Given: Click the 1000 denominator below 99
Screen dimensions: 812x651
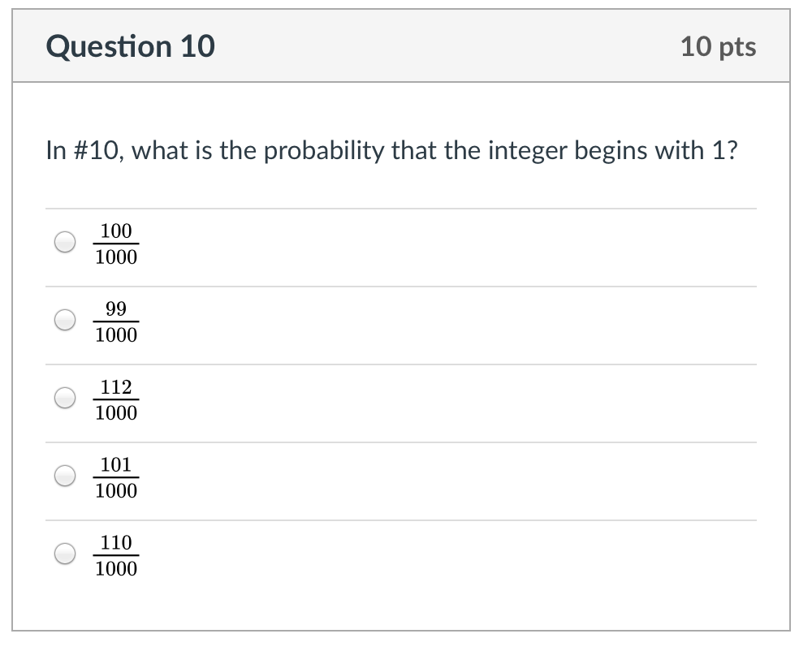Looking at the screenshot, I should point(116,335).
